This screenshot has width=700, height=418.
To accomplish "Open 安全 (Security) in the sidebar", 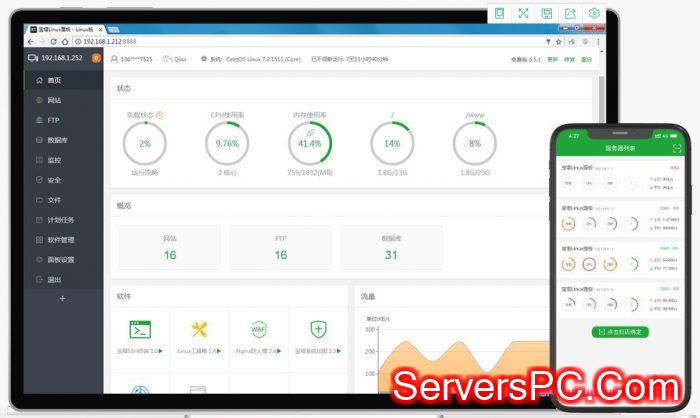I will tap(54, 180).
